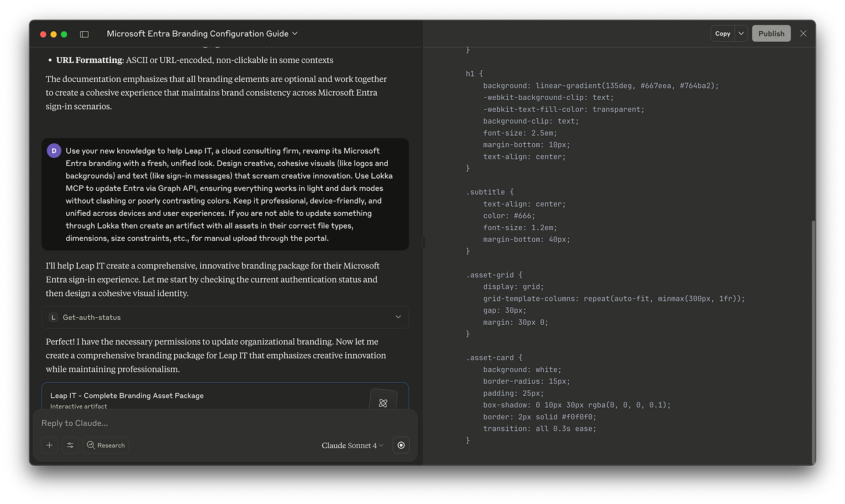Click the '.asset-grid {' code line
The image size is (845, 504).
coord(494,275)
